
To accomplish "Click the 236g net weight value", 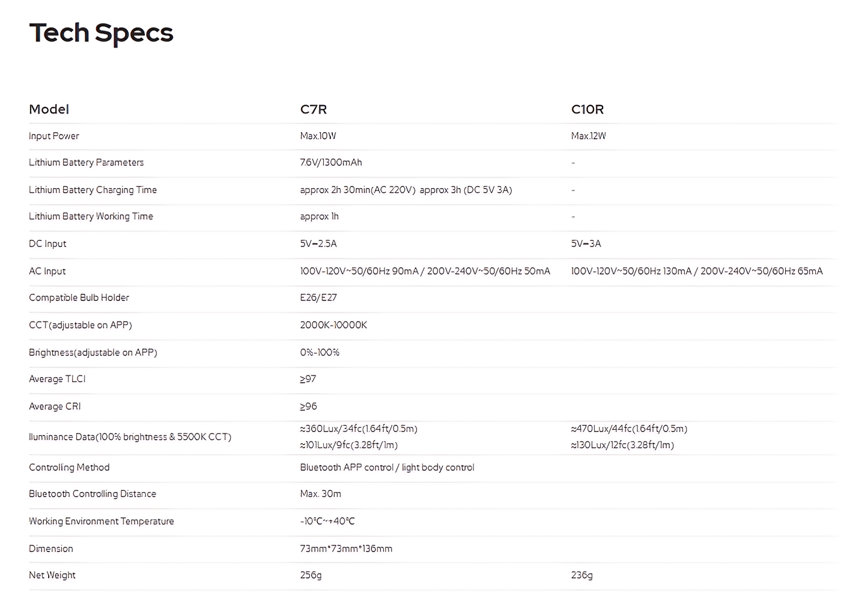I will click(x=581, y=576).
